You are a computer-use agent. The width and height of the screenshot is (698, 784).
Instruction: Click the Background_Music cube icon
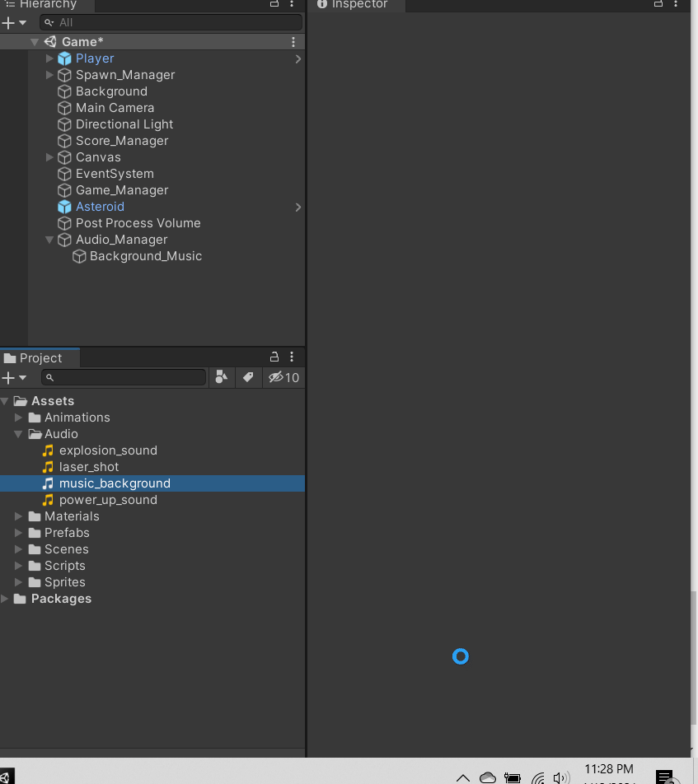click(79, 256)
